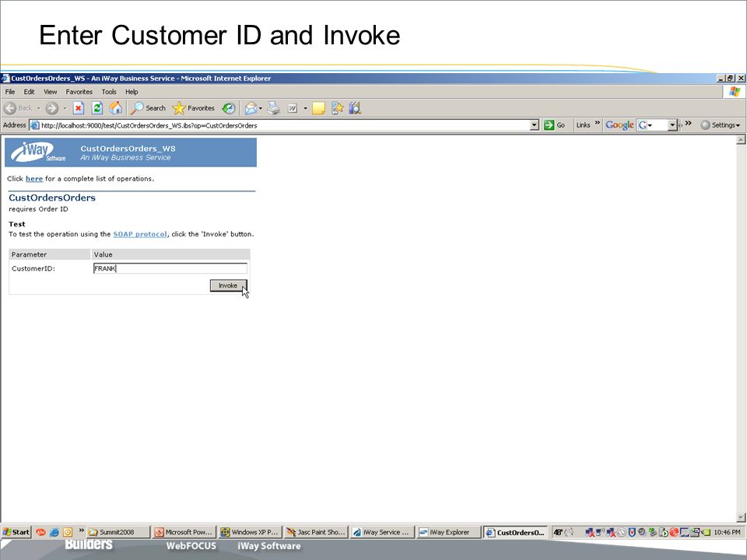
Task: Open the Back button history dropdown arrow
Action: click(x=39, y=108)
